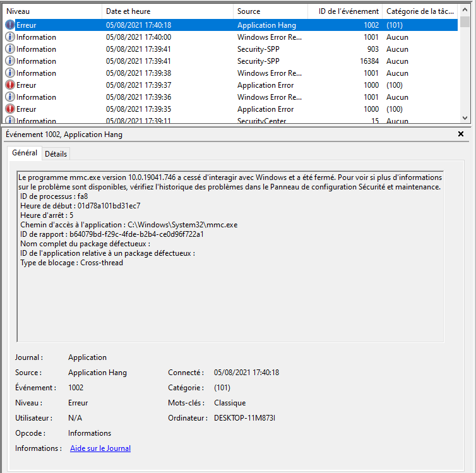This screenshot has height=473, width=476.
Task: Click the Journal value Application
Action: point(87,357)
